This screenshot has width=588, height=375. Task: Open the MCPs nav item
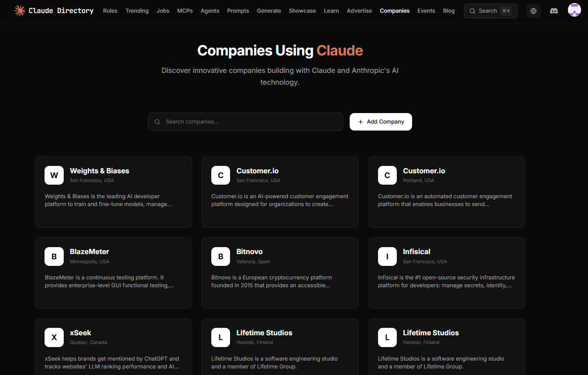185,11
